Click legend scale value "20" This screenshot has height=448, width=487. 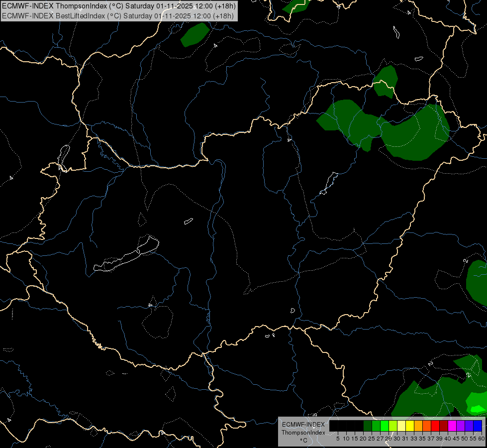click(363, 439)
